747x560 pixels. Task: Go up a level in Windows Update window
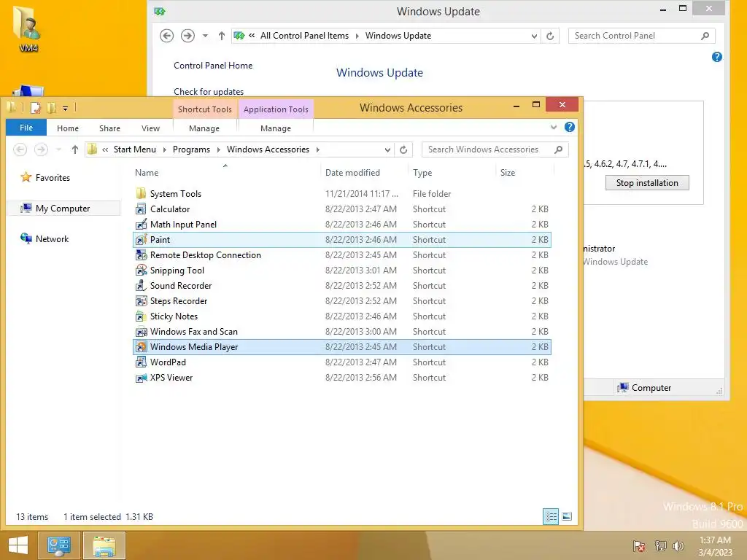[x=222, y=36]
